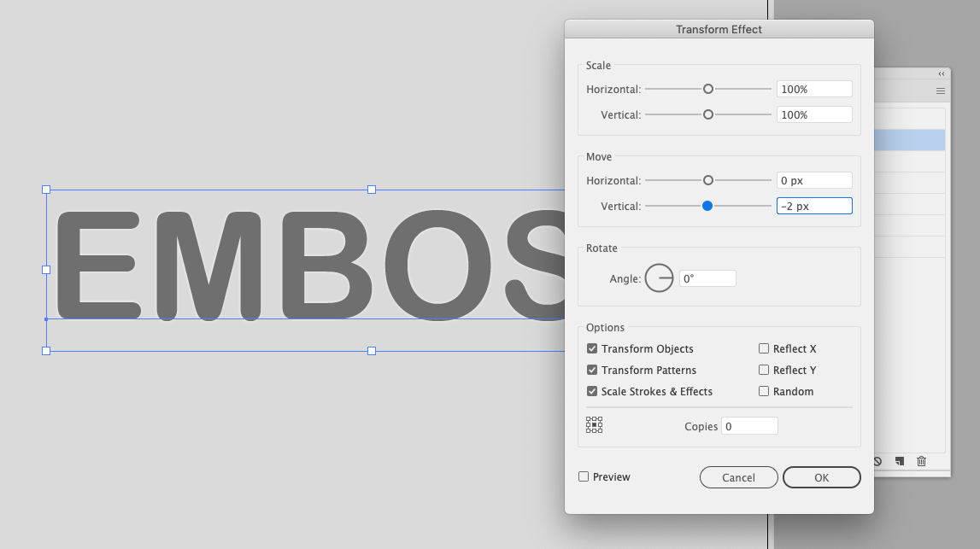Screen dimensions: 980x549
Task: Uncheck the Transform Objects option
Action: [592, 348]
